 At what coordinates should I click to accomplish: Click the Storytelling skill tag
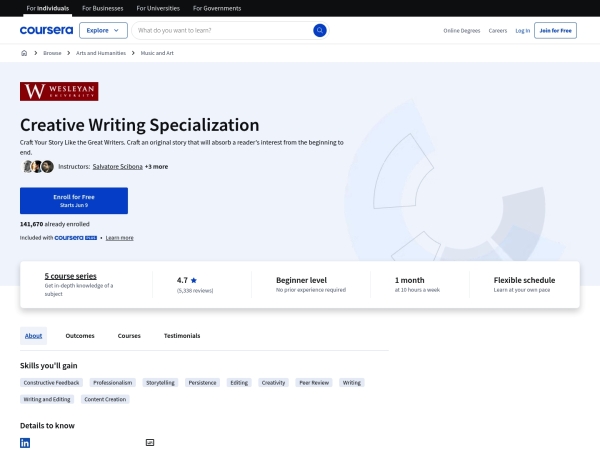coord(160,383)
